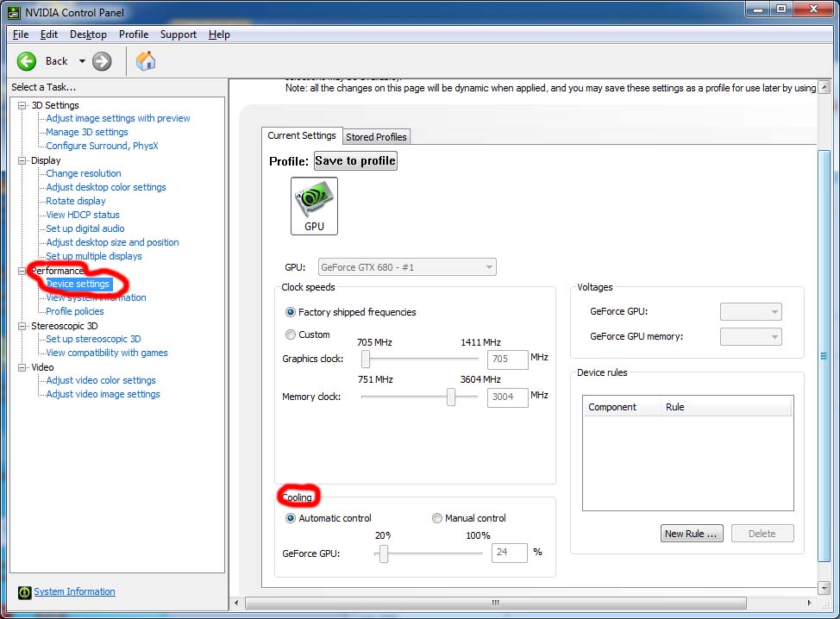Click the Component column header
840x619 pixels.
(x=622, y=407)
